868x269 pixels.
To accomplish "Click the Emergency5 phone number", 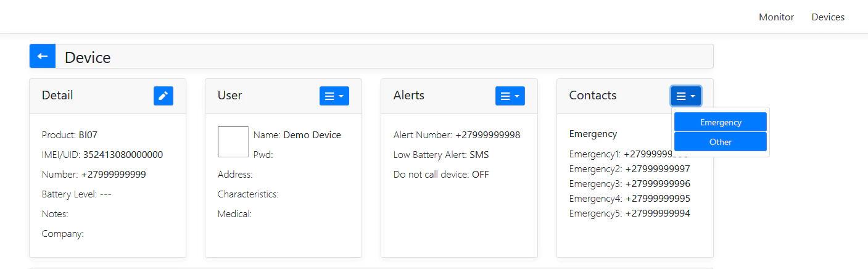I will point(657,213).
